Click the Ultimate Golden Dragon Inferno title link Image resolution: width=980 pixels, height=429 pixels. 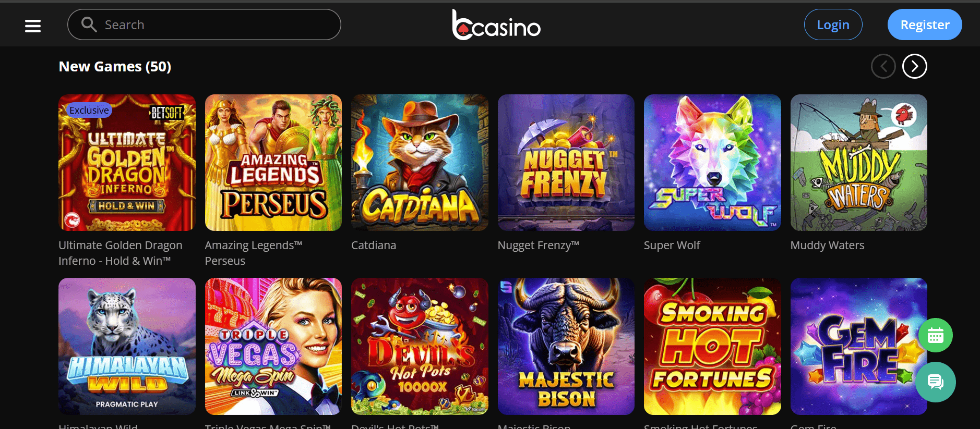point(121,253)
